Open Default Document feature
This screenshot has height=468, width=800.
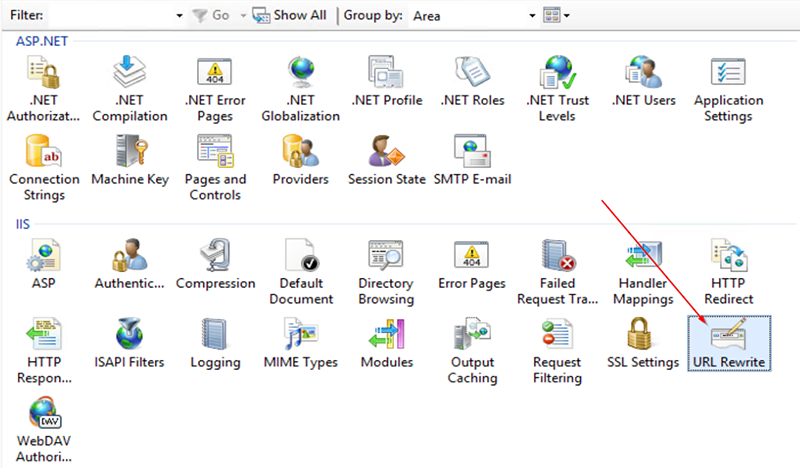pyautogui.click(x=301, y=272)
